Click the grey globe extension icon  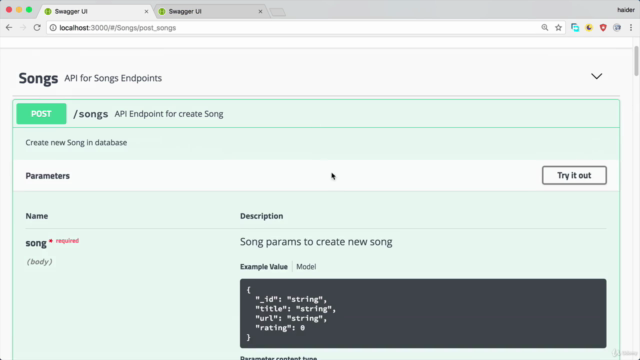click(x=617, y=28)
